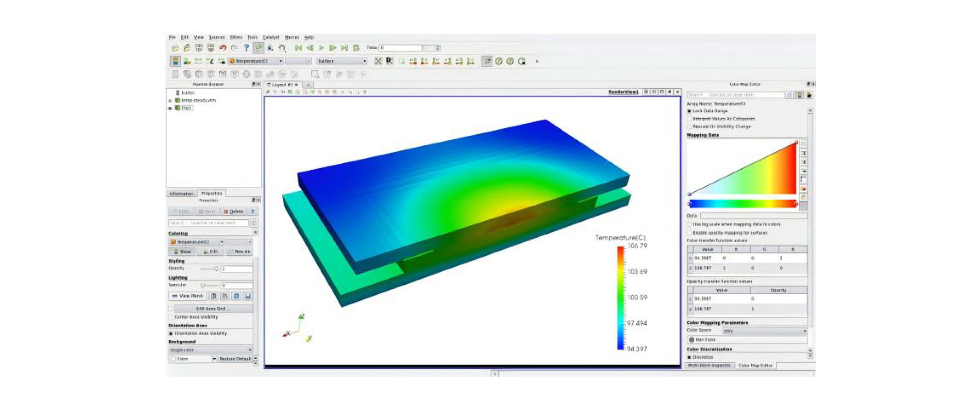Click the Play animation button
980x408 pixels.
(x=321, y=48)
